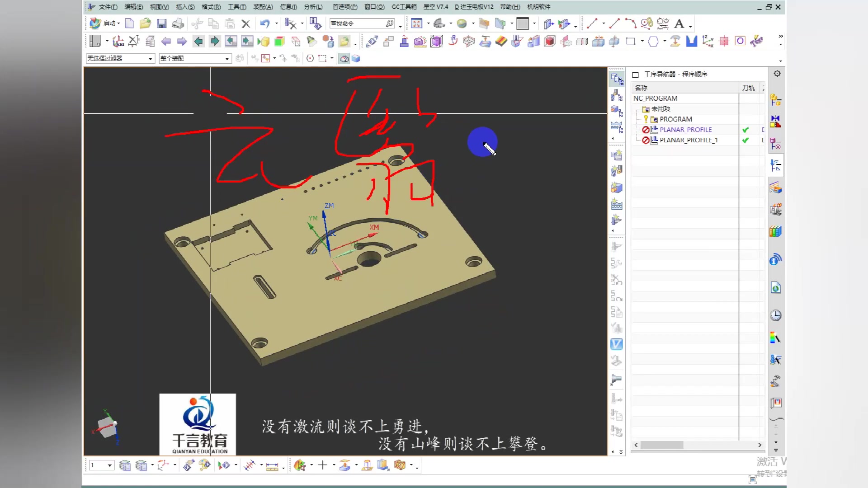Click the Undo arrow icon
This screenshot has height=488, width=868.
[265, 23]
